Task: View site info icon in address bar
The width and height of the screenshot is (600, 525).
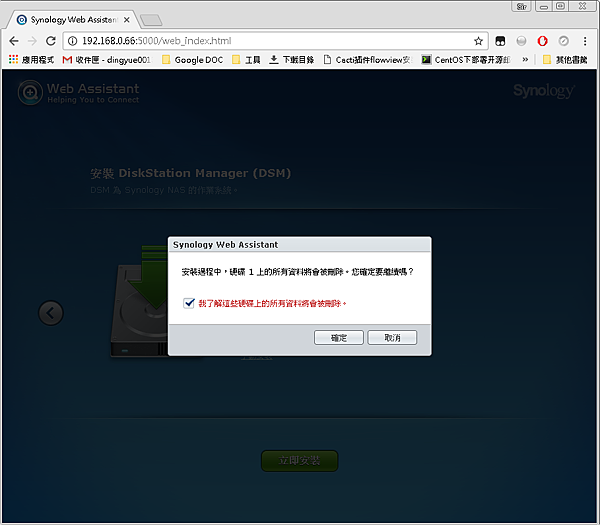Action: pyautogui.click(x=72, y=41)
